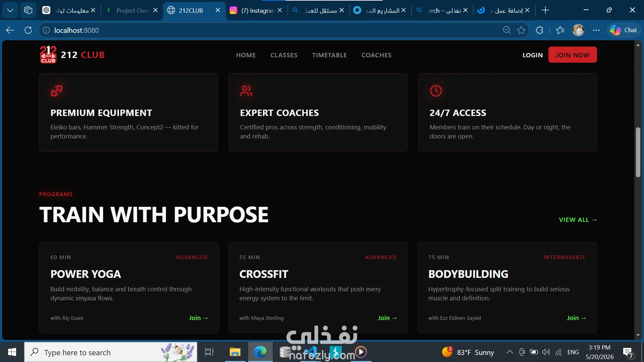Click the ADVANCED label on Power Yoga card
Viewport: 644px width, 362px height.
192,257
